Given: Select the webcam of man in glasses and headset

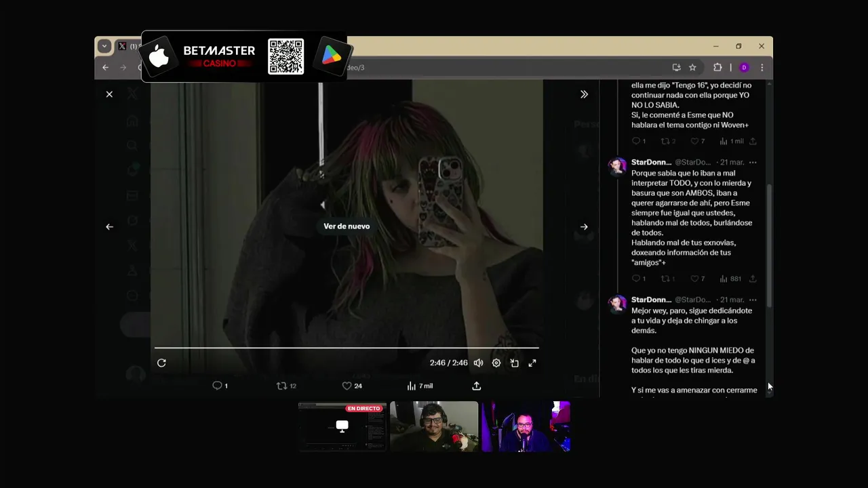Looking at the screenshot, I should [x=434, y=426].
